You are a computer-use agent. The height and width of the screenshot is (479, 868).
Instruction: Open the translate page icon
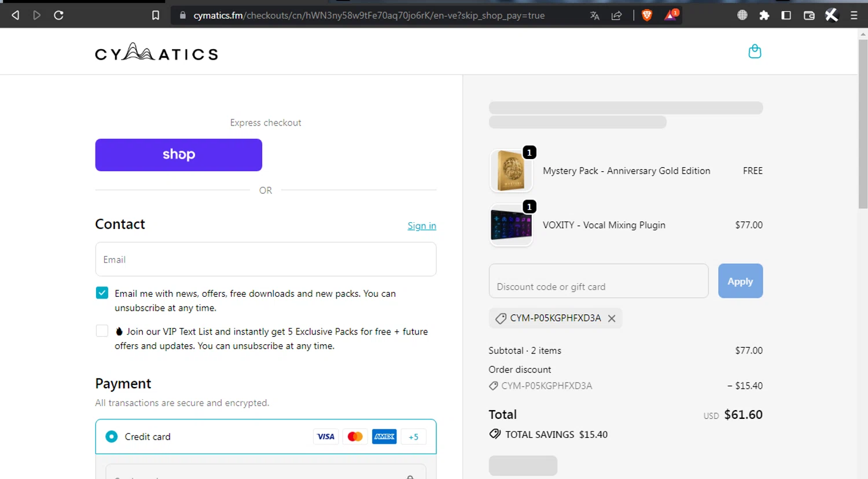click(x=594, y=16)
